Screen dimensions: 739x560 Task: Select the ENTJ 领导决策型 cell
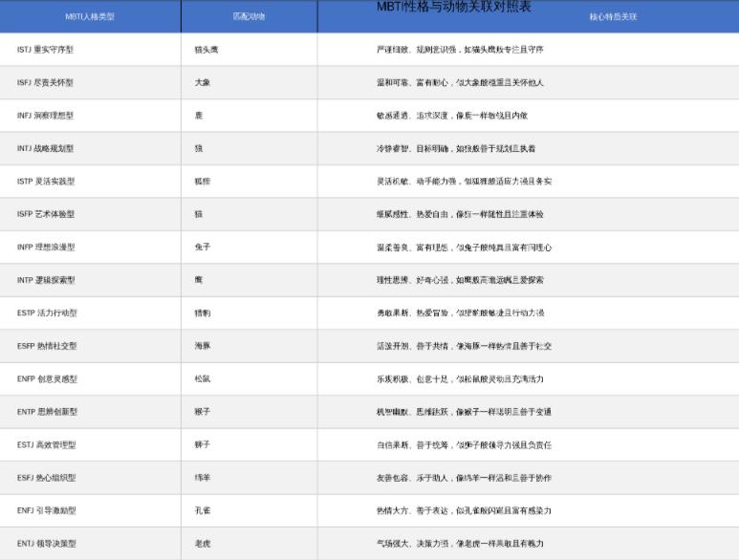tap(47, 544)
